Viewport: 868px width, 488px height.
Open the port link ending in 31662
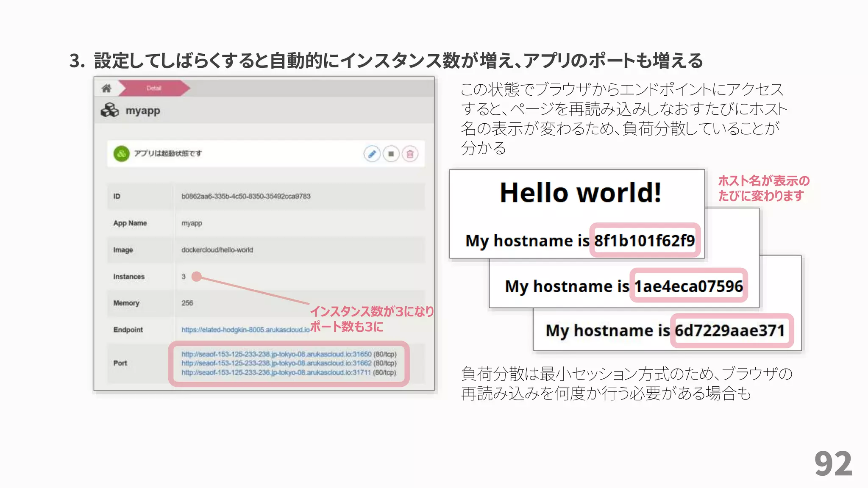tap(276, 363)
